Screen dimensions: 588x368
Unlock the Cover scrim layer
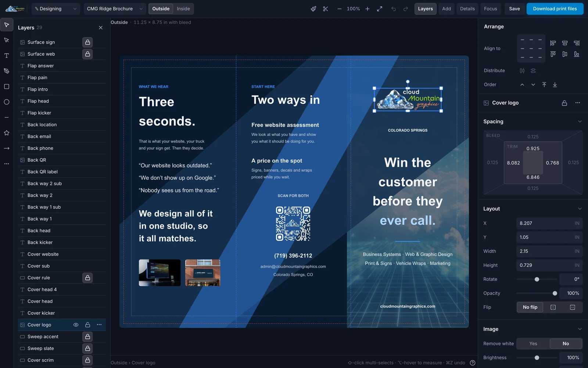[x=87, y=360]
